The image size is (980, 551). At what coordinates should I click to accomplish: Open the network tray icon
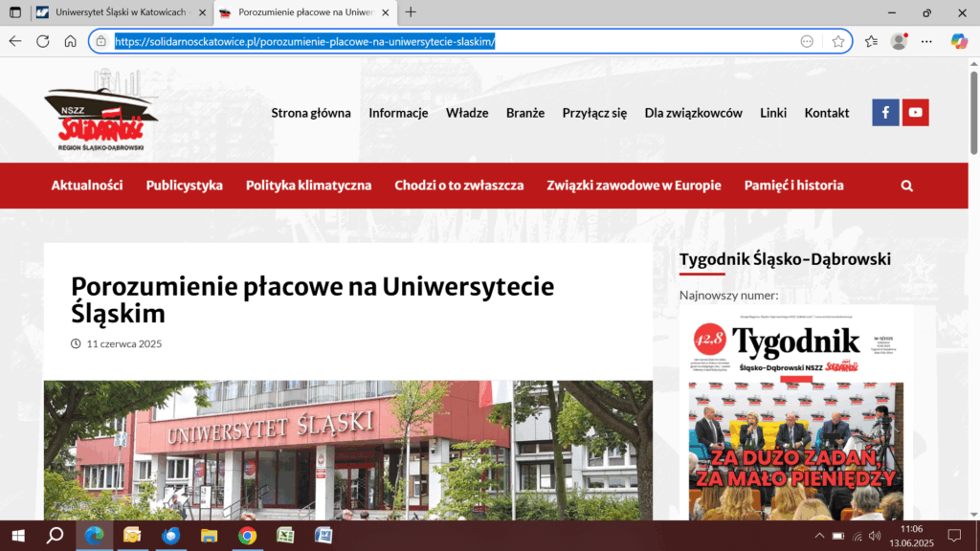click(x=857, y=536)
